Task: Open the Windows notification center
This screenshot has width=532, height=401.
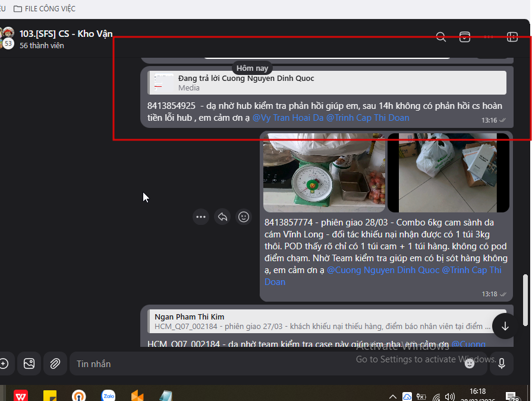Action: tap(511, 396)
